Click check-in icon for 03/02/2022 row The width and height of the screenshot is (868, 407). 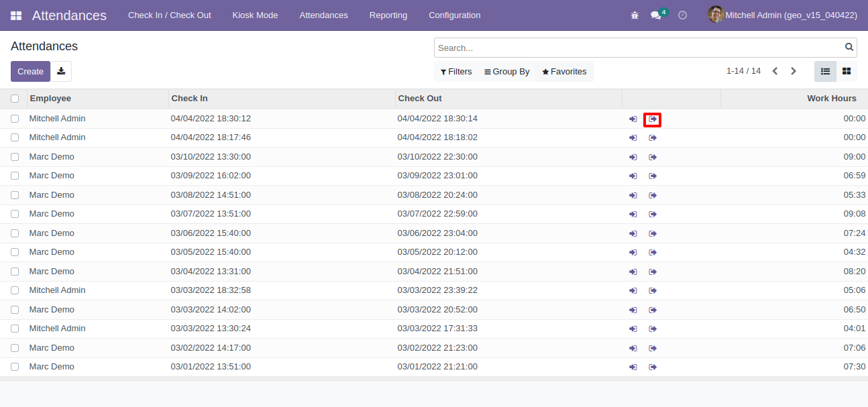pyautogui.click(x=633, y=349)
